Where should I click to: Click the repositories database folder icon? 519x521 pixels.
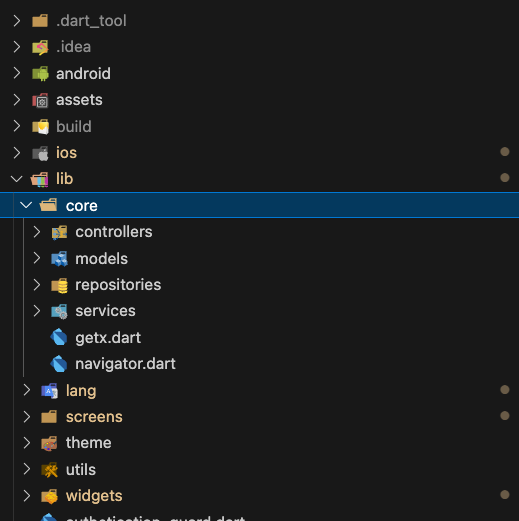pos(59,285)
